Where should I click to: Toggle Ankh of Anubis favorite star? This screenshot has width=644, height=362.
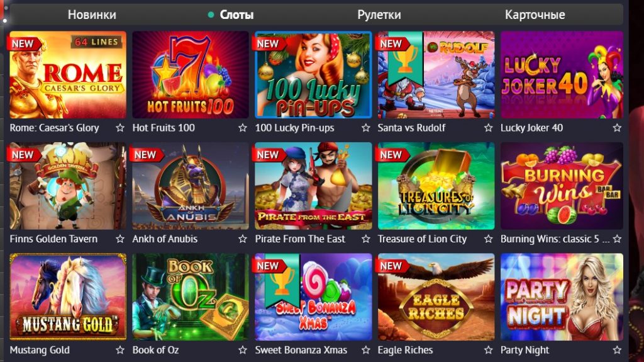pyautogui.click(x=243, y=239)
